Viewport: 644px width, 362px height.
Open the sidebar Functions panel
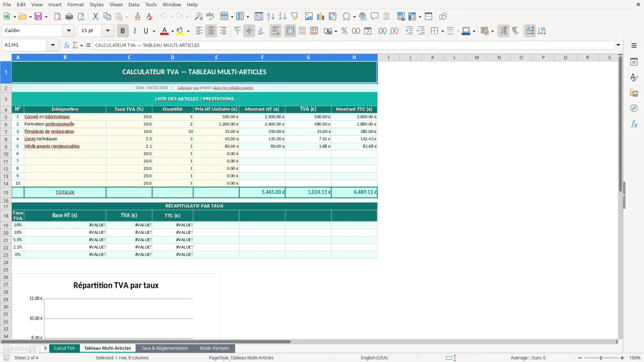click(x=634, y=124)
